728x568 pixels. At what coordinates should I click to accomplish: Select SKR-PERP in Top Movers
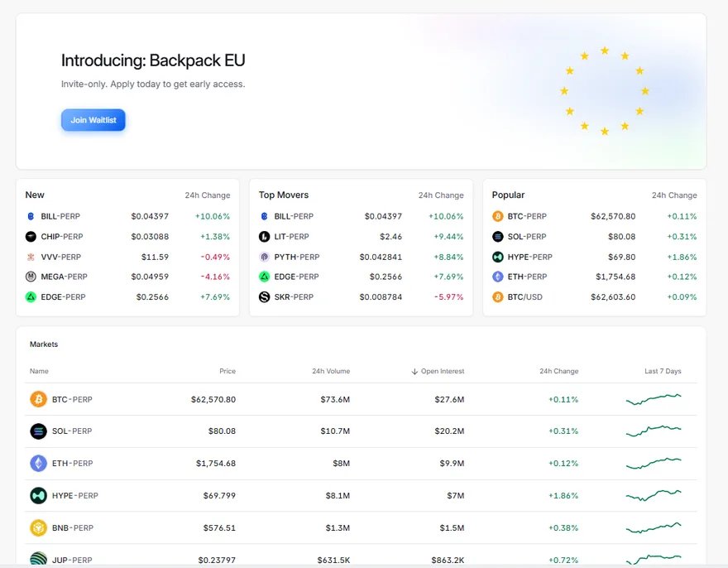coord(294,296)
